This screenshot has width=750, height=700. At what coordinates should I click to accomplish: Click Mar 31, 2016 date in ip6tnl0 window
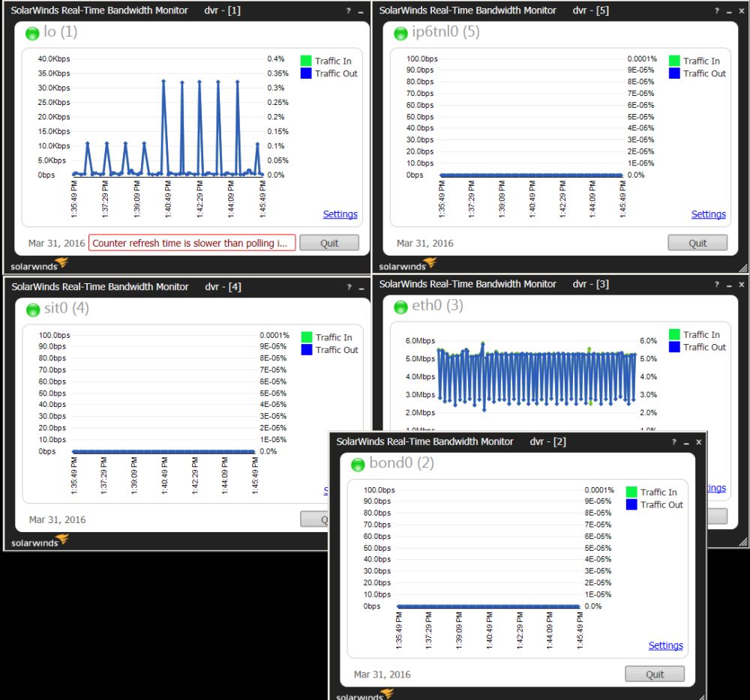coord(424,244)
